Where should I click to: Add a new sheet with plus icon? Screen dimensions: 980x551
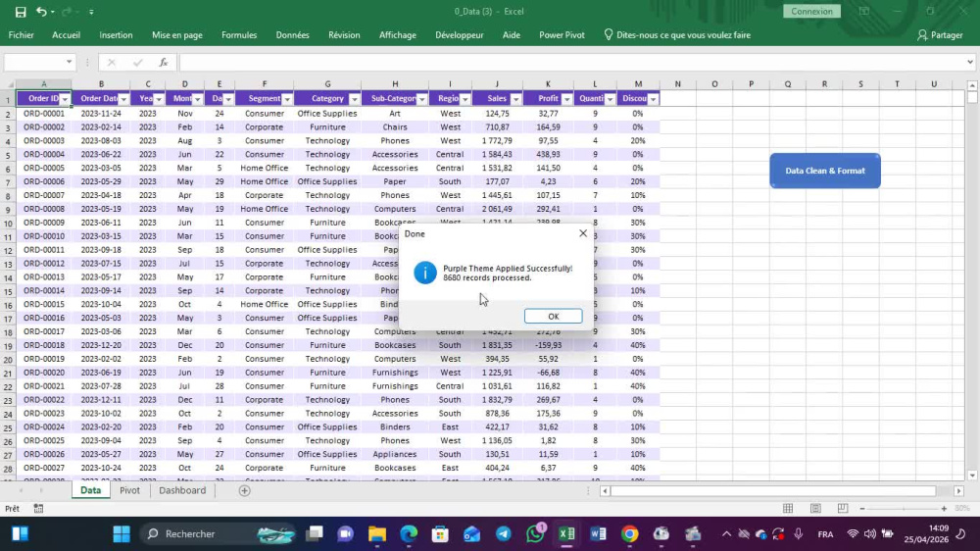pos(244,491)
